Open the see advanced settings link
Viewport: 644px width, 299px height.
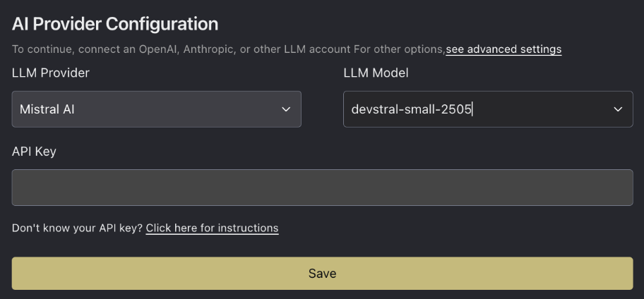pos(503,49)
